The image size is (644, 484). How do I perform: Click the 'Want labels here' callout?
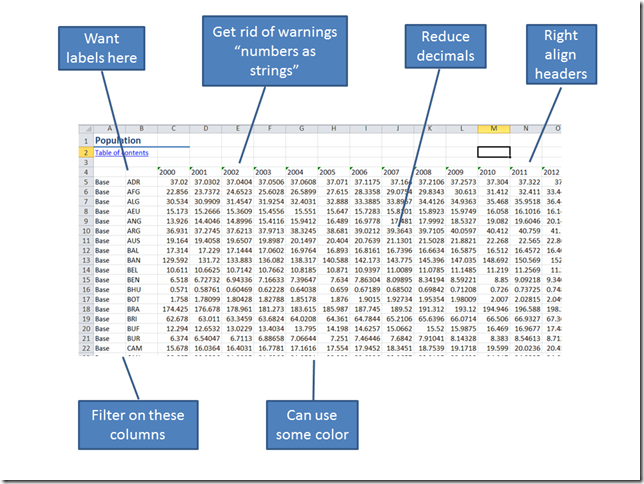(103, 48)
